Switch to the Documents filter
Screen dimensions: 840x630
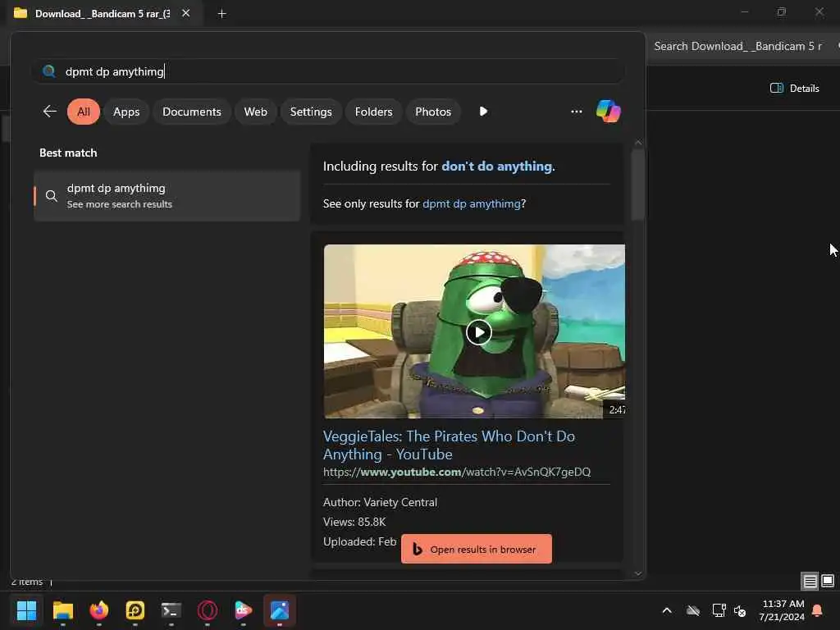(x=192, y=112)
